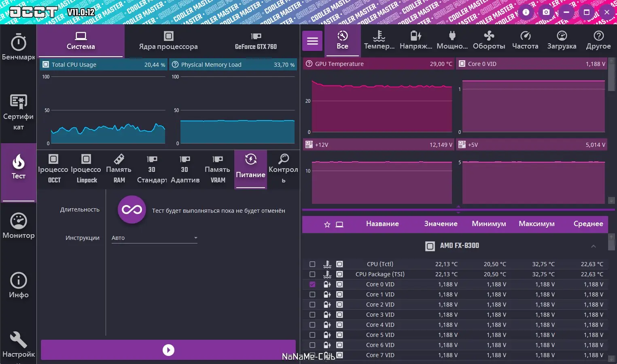Uncheck the Core 0 VID checkbox
This screenshot has height=364, width=617.
312,284
